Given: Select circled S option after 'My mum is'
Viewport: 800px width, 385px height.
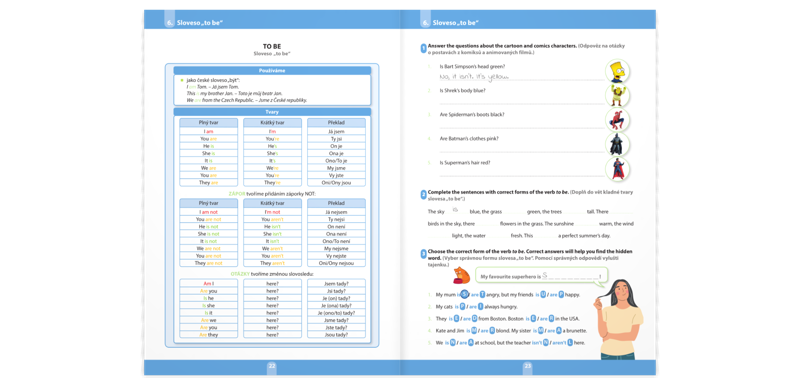Looking at the screenshot, I should tap(465, 294).
